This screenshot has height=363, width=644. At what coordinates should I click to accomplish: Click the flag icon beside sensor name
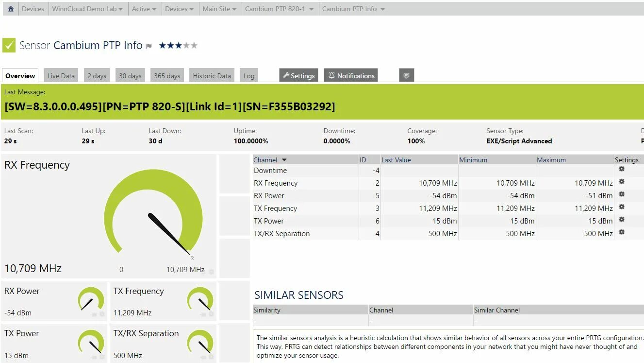point(149,46)
